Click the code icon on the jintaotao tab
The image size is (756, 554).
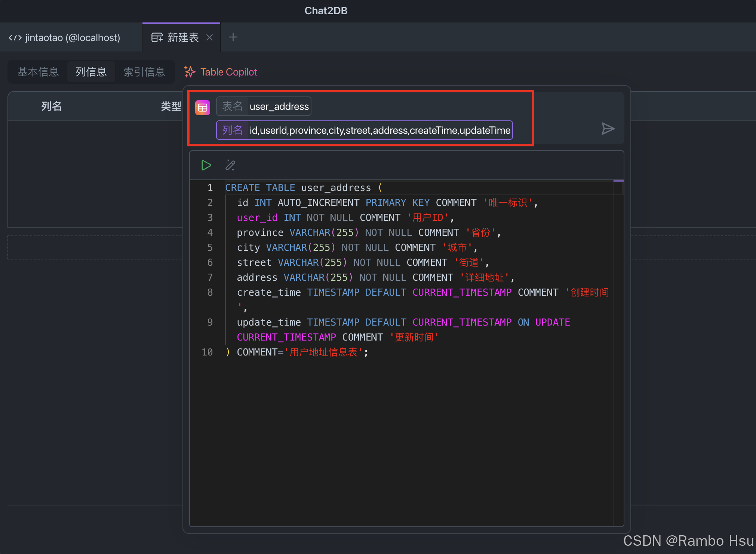click(x=15, y=37)
